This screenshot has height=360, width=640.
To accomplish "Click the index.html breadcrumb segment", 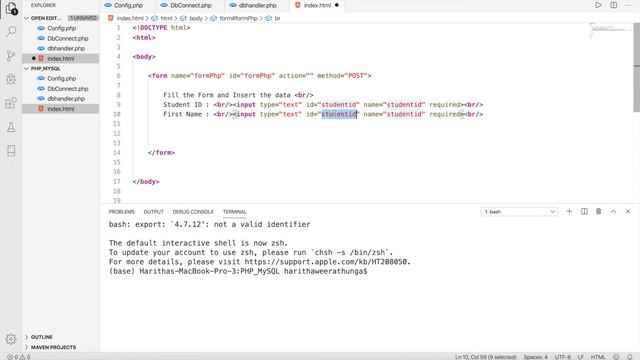I will coord(130,18).
